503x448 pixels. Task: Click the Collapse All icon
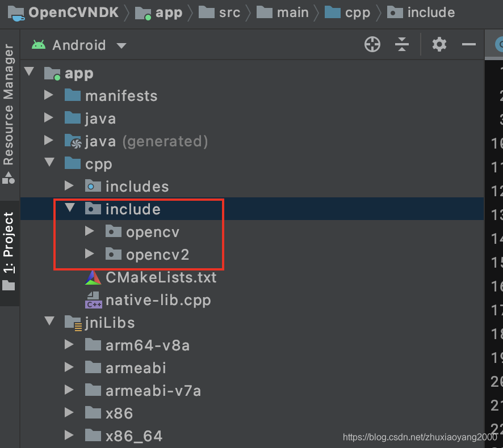tap(401, 44)
